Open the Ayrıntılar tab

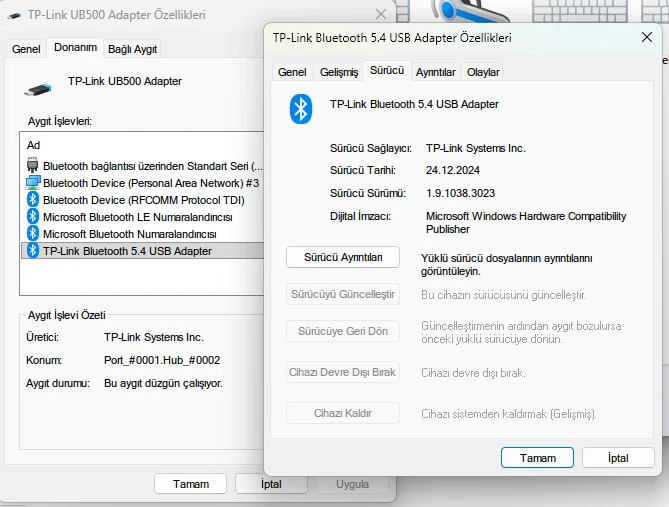click(x=436, y=72)
